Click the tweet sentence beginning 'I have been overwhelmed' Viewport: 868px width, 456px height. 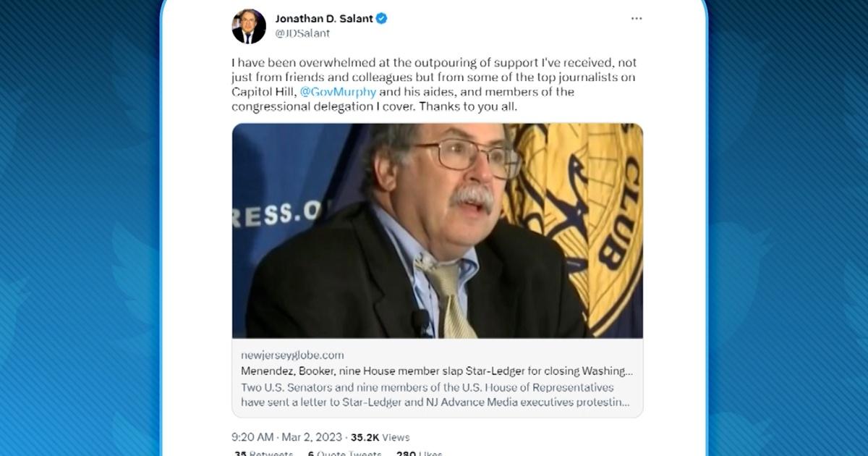pyautogui.click(x=434, y=85)
